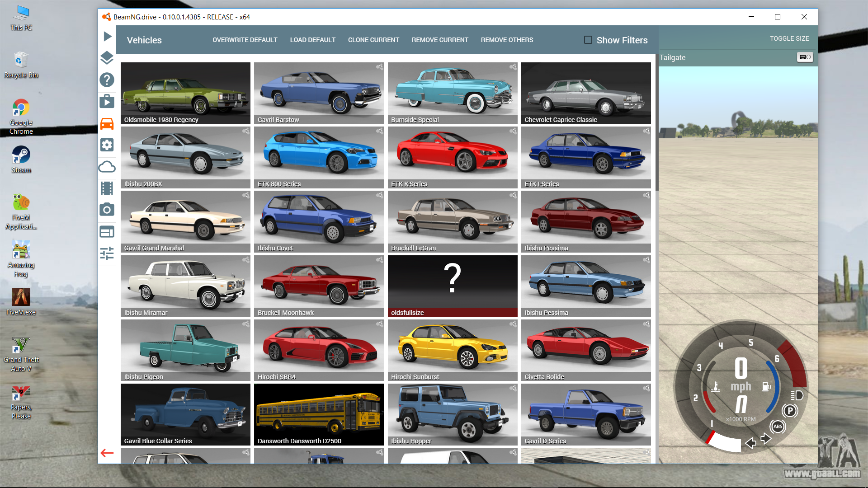Open the options sliders icon
Screen dimensions: 868x488
107,253
